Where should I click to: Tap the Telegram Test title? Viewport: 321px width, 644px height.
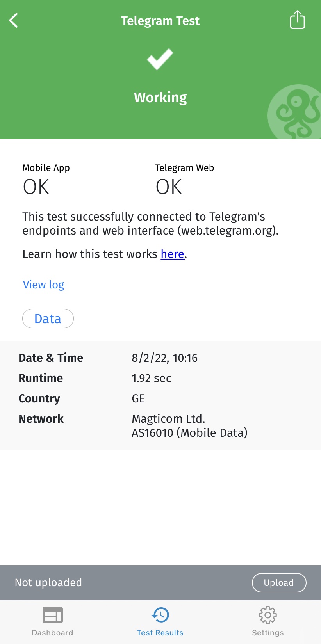(x=160, y=21)
